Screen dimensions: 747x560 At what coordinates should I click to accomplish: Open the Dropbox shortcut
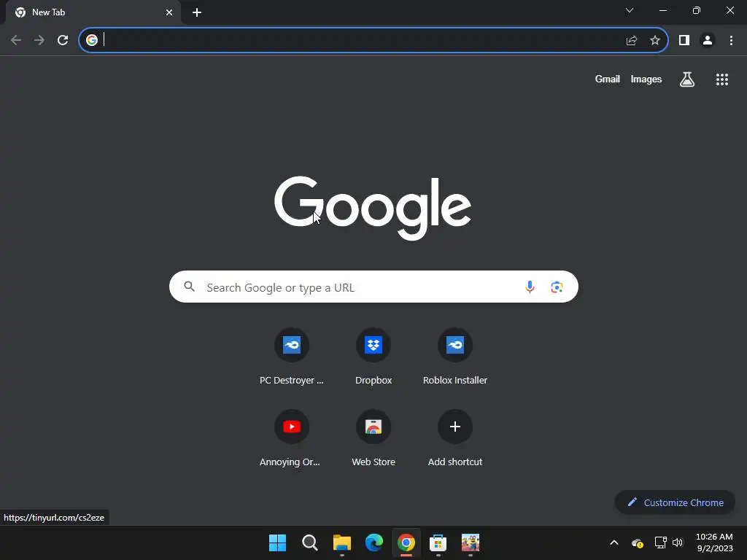coord(373,356)
